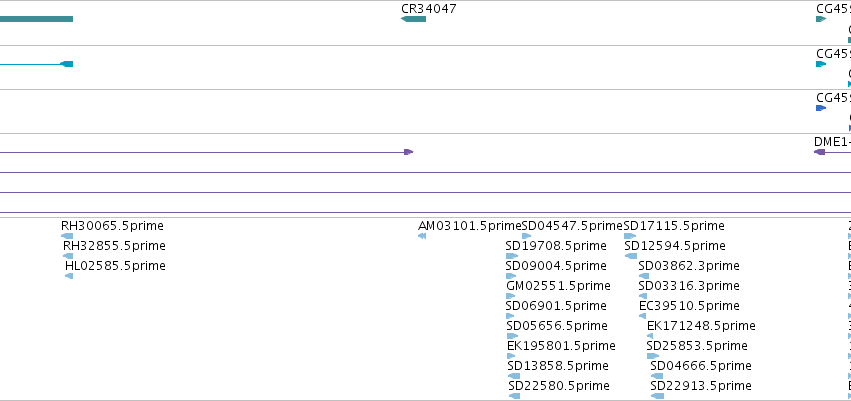Image resolution: width=851 pixels, height=401 pixels.
Task: Click the SD04547.5prime EST arrow glyph
Action: click(526, 236)
